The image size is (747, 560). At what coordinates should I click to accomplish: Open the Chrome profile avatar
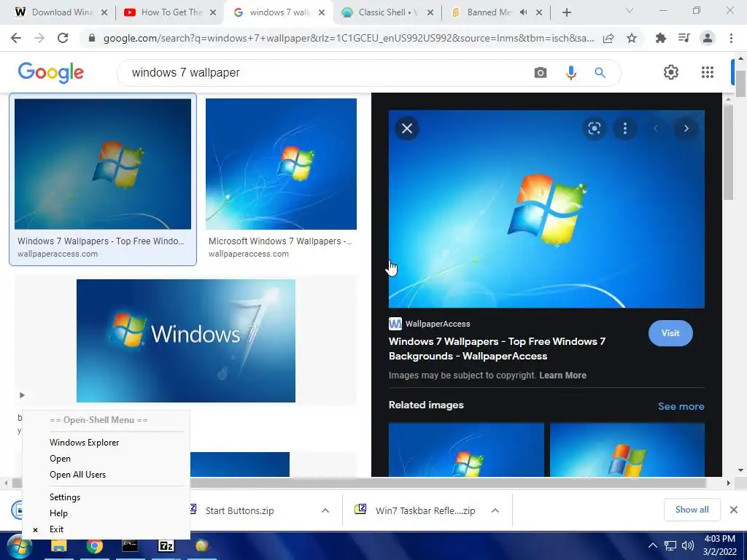[708, 38]
